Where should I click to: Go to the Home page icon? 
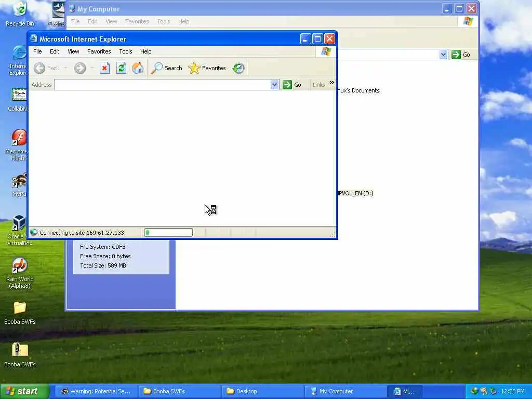click(x=138, y=68)
